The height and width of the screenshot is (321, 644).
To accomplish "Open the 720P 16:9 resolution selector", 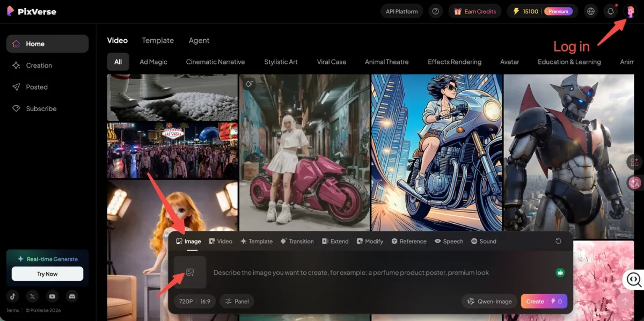I will coord(194,301).
